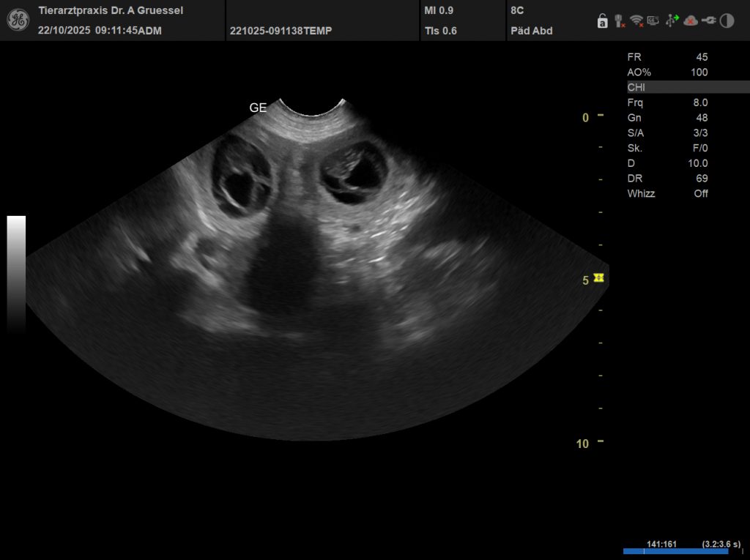
Task: Click the USB device transfer icon
Action: coord(672,20)
